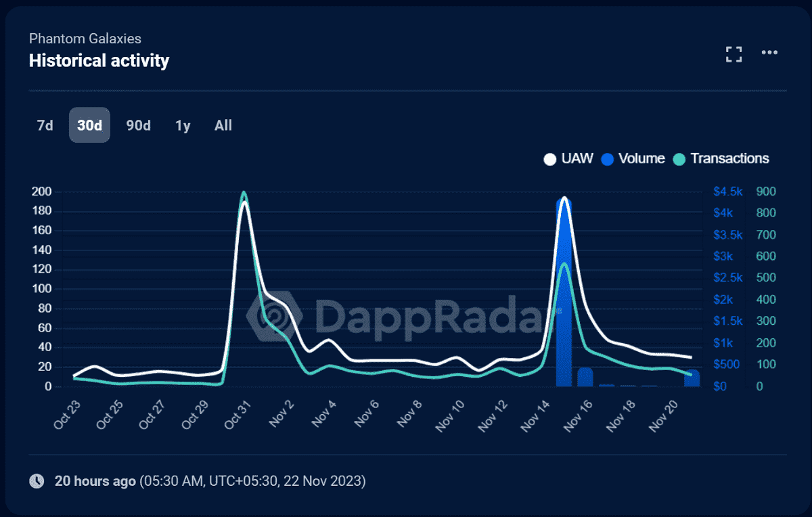
Task: Select the 30d time range tab
Action: click(x=89, y=125)
